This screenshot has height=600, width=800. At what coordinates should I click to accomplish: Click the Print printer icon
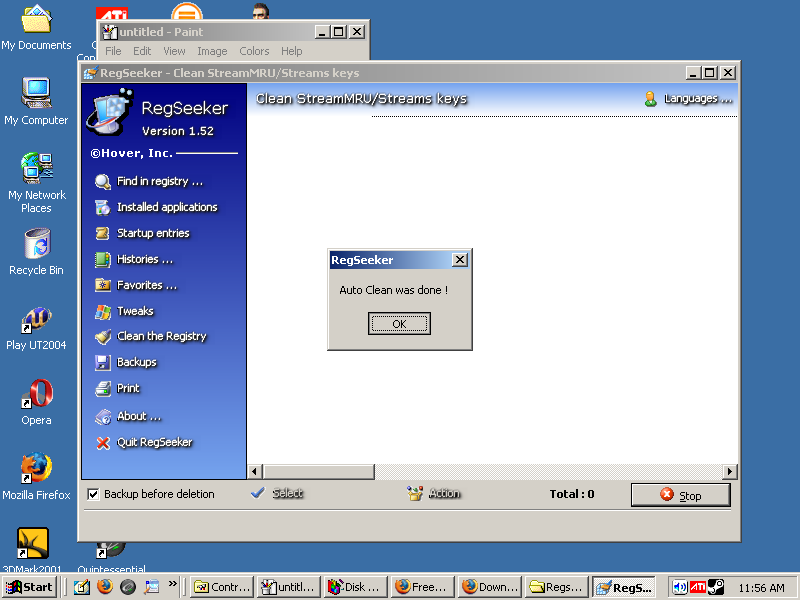tap(102, 388)
